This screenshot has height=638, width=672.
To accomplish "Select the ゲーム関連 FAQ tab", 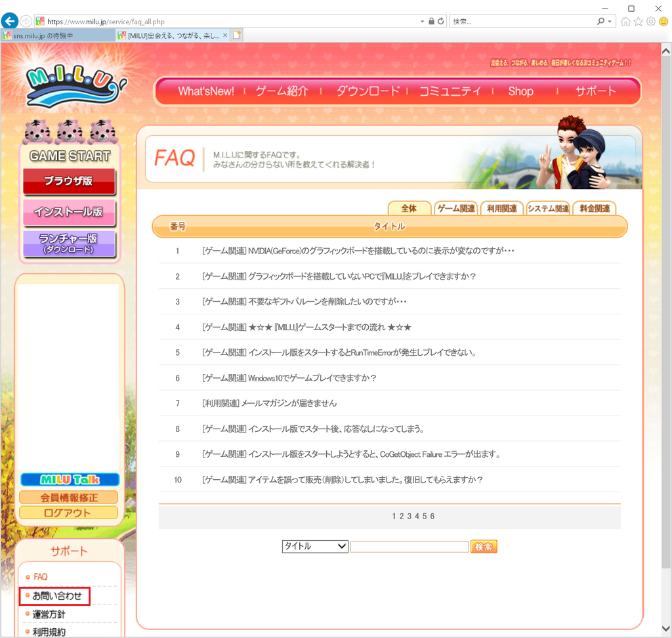I will tap(456, 208).
